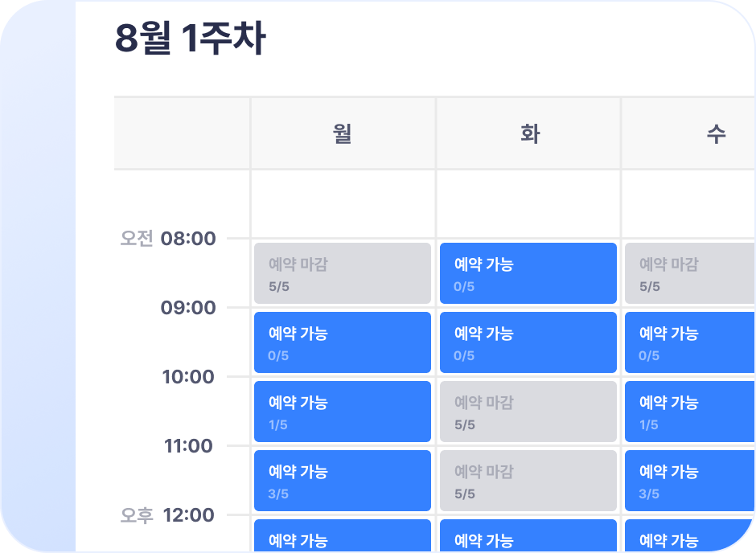Click the 월 column header
Screen dimensions: 756x553
click(343, 133)
